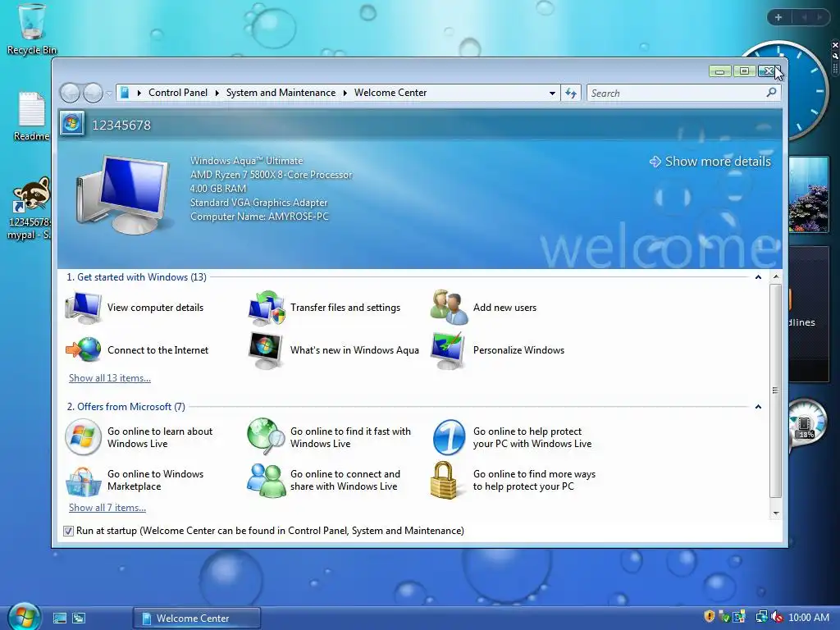840x630 pixels.
Task: Open Transfer files and settings icon
Action: [267, 308]
